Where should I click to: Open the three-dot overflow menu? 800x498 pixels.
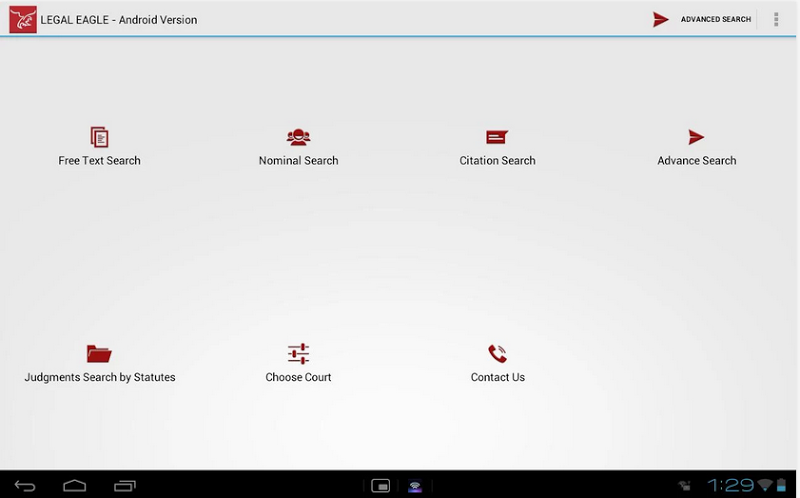point(776,19)
